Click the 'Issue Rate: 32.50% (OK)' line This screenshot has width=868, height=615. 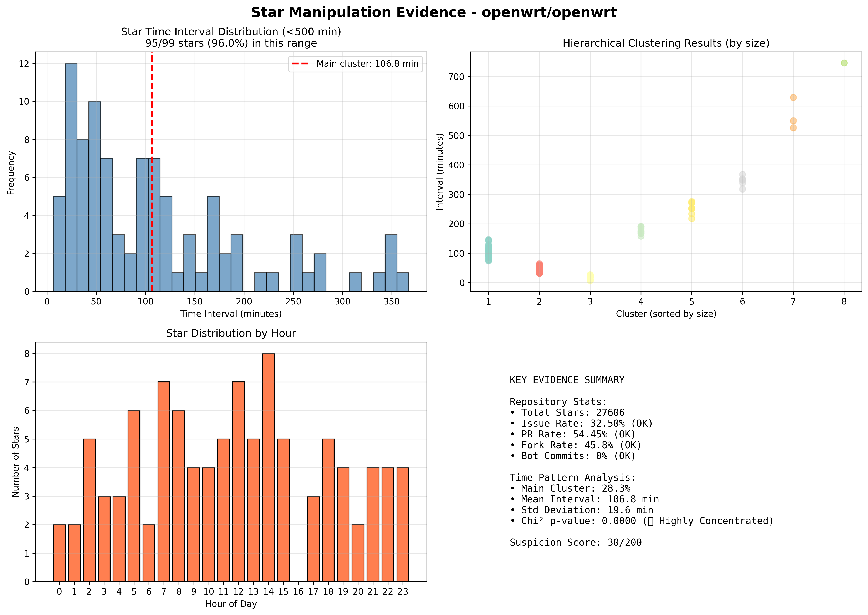(581, 423)
